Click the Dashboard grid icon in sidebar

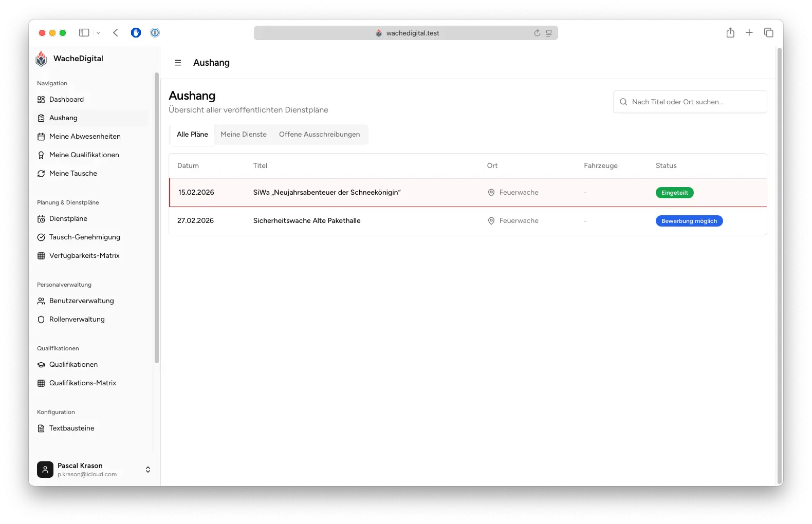[x=41, y=100]
